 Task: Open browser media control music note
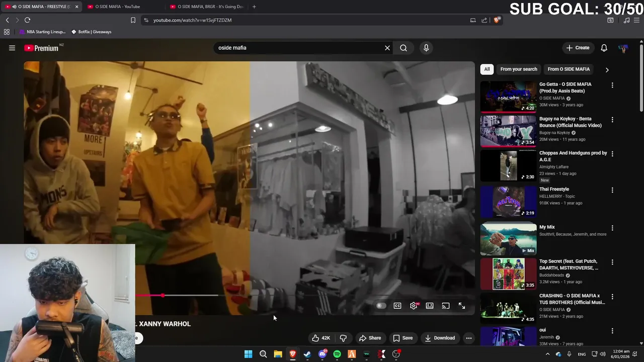tap(626, 20)
